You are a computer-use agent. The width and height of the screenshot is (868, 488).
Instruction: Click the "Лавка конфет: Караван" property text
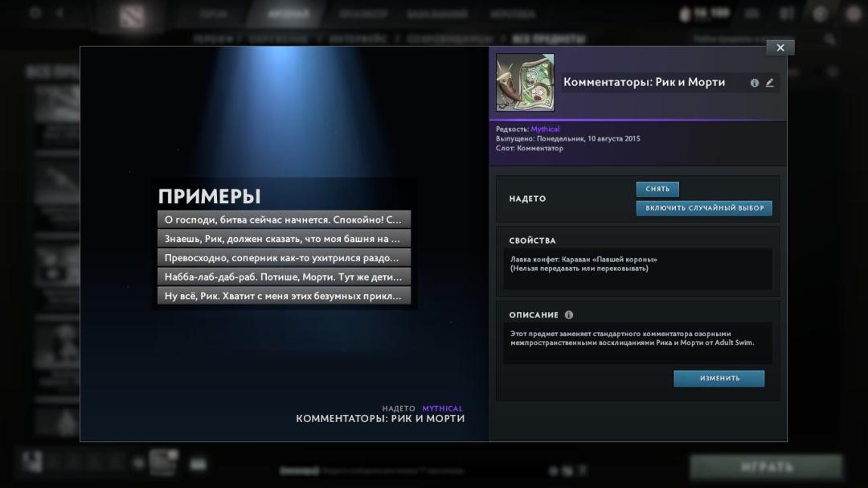tap(583, 259)
